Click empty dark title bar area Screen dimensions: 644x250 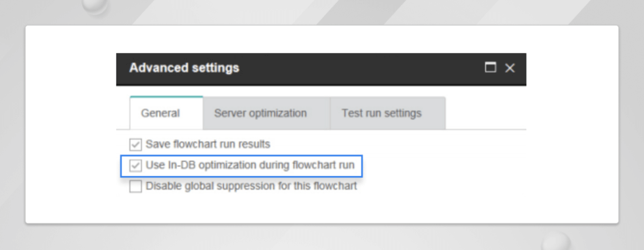pyautogui.click(x=361, y=69)
